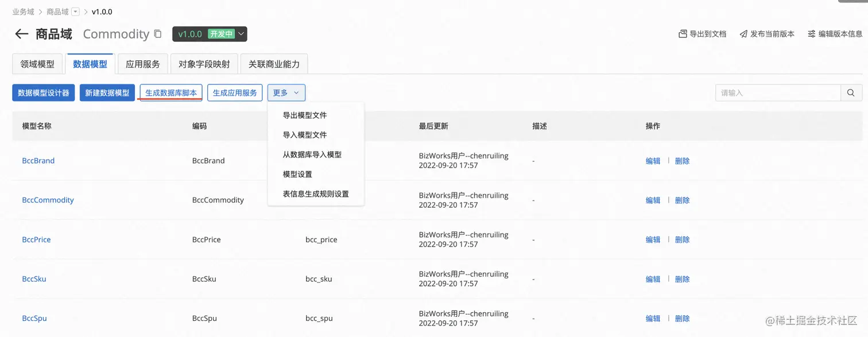
Task: Toggle the 更多 dropdown button
Action: click(x=286, y=92)
